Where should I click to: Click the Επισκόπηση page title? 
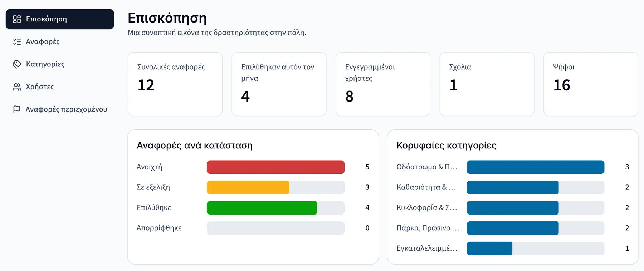(167, 18)
